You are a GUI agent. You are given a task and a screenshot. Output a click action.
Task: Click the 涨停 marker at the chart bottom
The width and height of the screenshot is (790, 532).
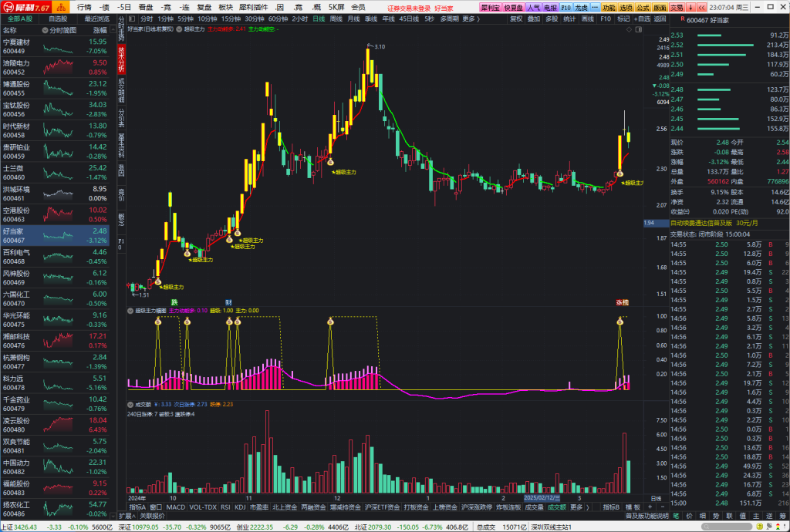click(623, 302)
